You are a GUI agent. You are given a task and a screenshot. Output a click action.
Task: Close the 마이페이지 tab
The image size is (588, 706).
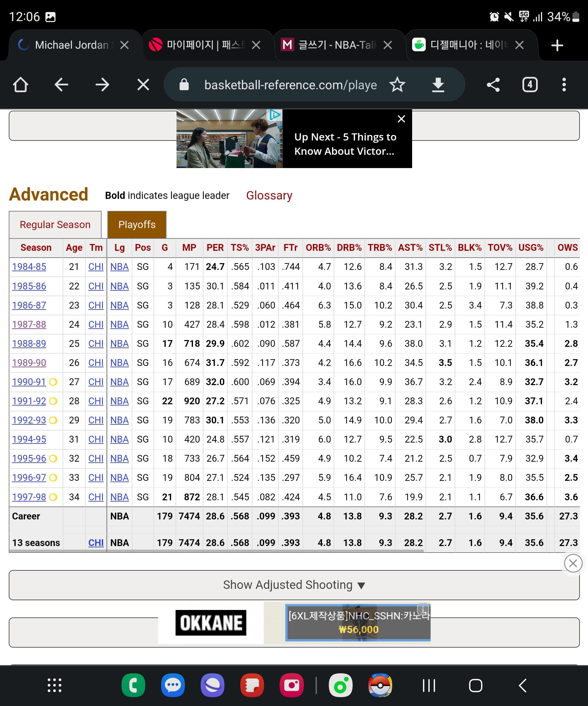[256, 45]
